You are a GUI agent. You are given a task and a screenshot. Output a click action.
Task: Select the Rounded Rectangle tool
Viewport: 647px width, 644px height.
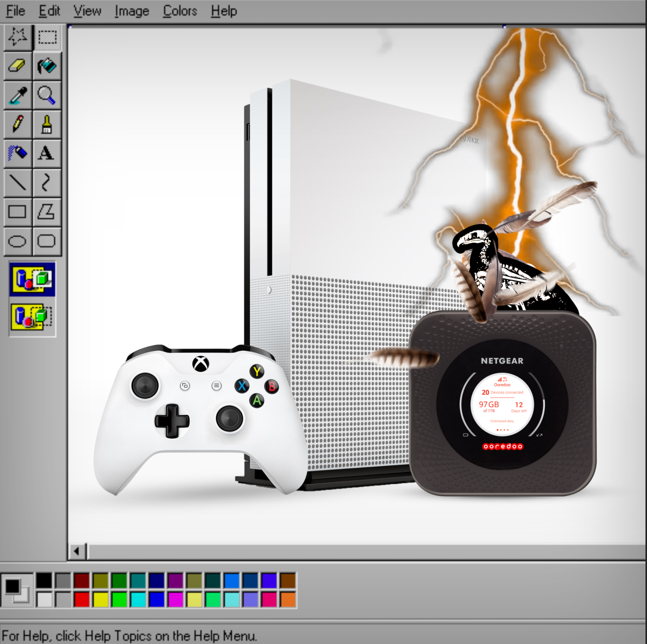pyautogui.click(x=47, y=241)
